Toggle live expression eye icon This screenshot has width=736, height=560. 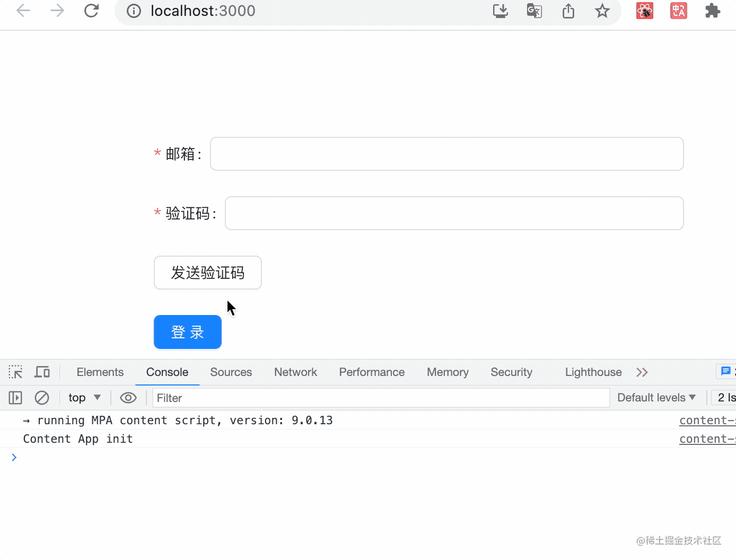[128, 398]
